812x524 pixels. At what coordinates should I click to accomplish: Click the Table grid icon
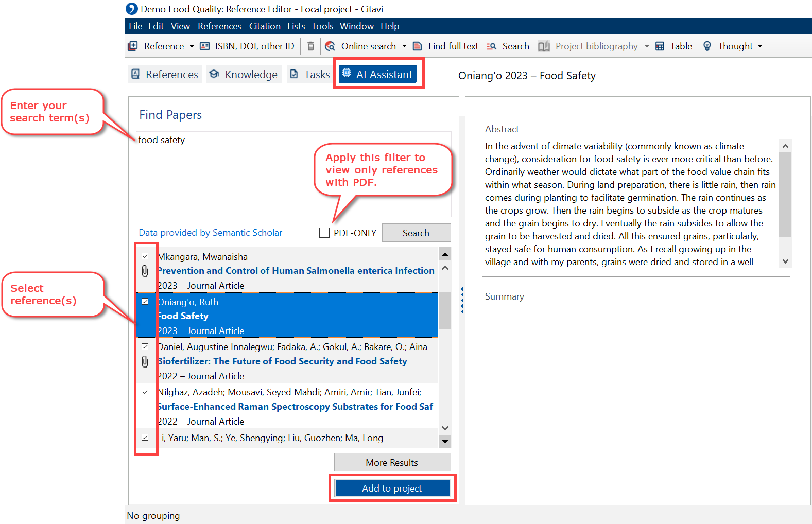click(660, 46)
